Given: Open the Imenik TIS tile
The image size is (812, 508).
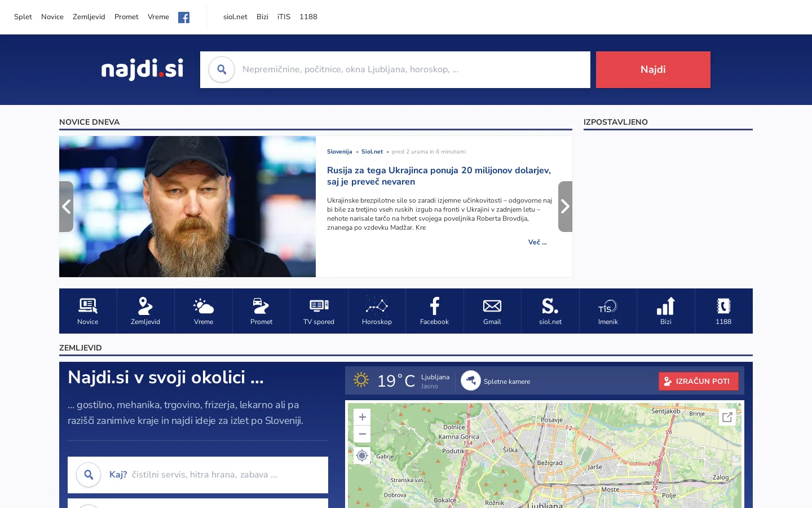Looking at the screenshot, I should (x=608, y=311).
